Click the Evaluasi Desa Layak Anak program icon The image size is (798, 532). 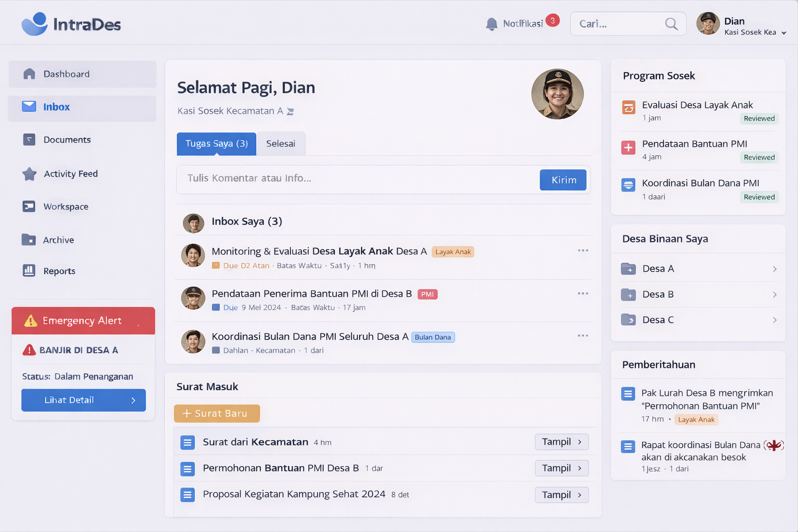[x=629, y=108]
